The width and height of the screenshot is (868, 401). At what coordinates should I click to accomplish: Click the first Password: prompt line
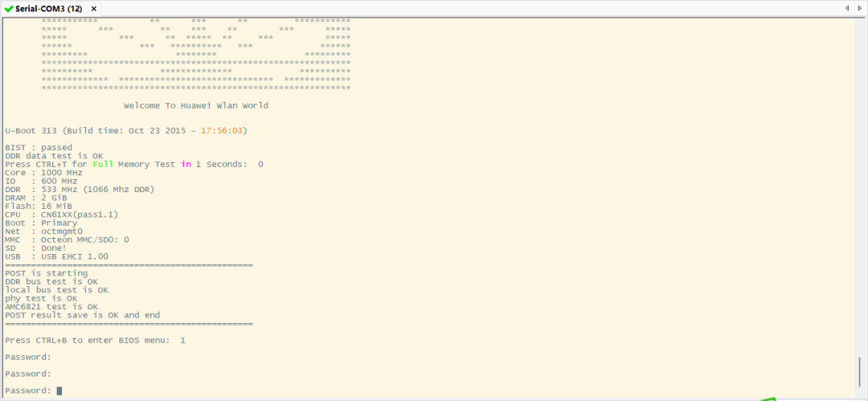[28, 357]
